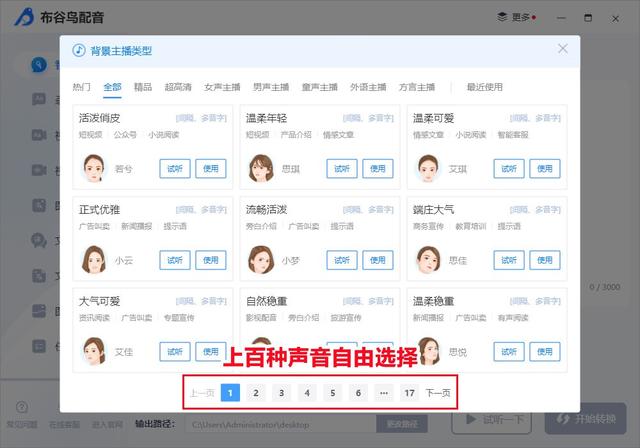Open the 男声主播 tab
The width and height of the screenshot is (640, 448).
(x=271, y=87)
